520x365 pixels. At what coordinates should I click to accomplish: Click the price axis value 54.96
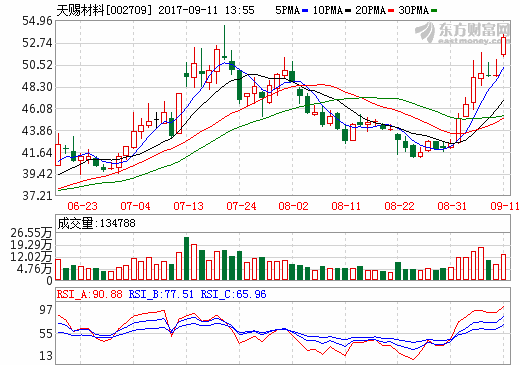coord(37,21)
